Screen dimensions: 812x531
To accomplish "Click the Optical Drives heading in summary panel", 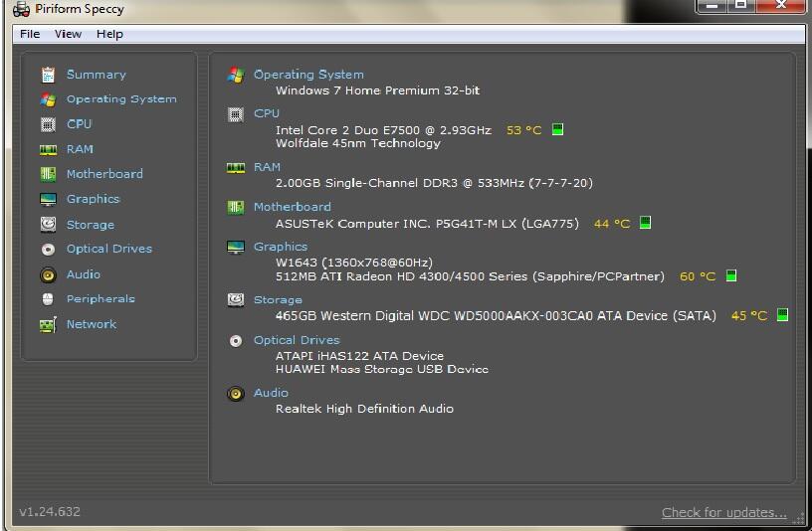I will (x=297, y=340).
